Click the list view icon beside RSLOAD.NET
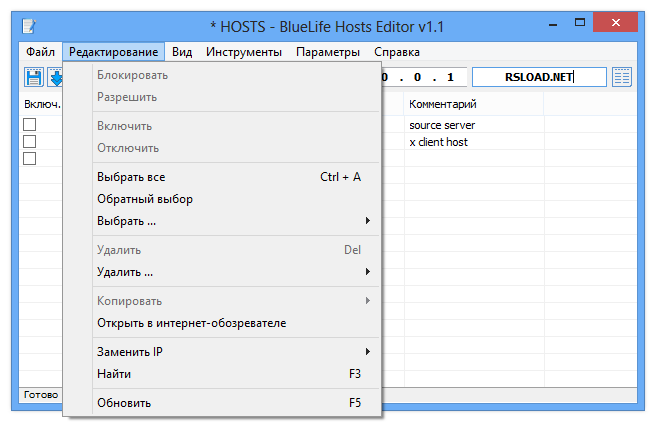Screen dimensions: 651x433 tap(622, 77)
